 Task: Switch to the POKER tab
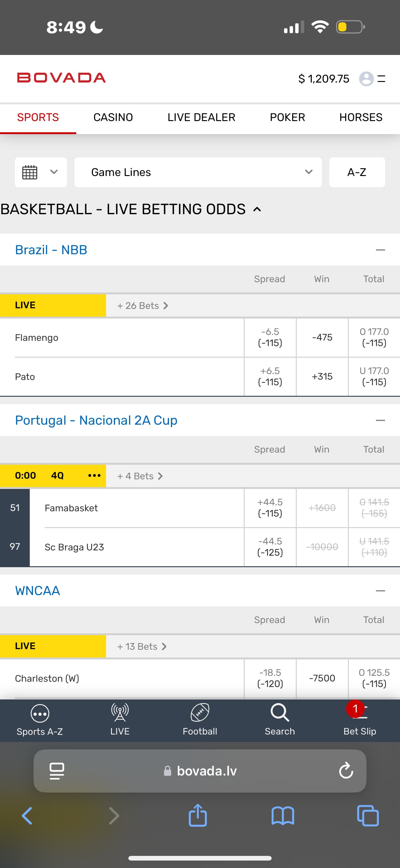tap(287, 117)
